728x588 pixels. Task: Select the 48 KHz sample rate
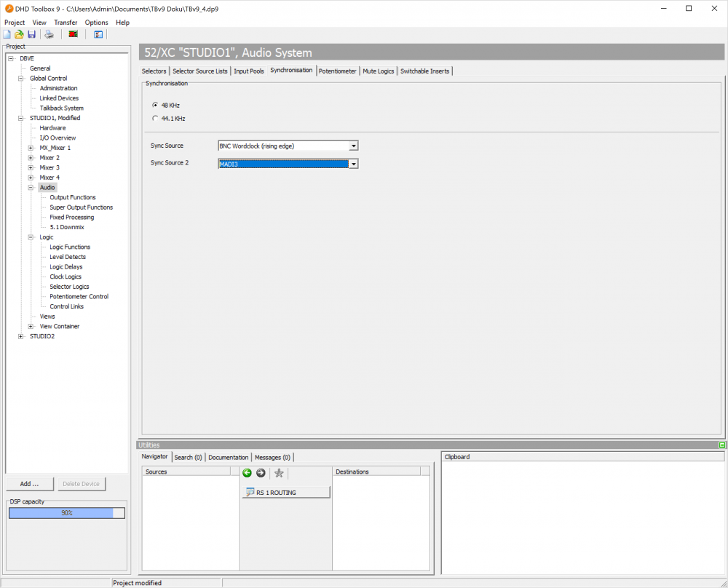pyautogui.click(x=154, y=105)
